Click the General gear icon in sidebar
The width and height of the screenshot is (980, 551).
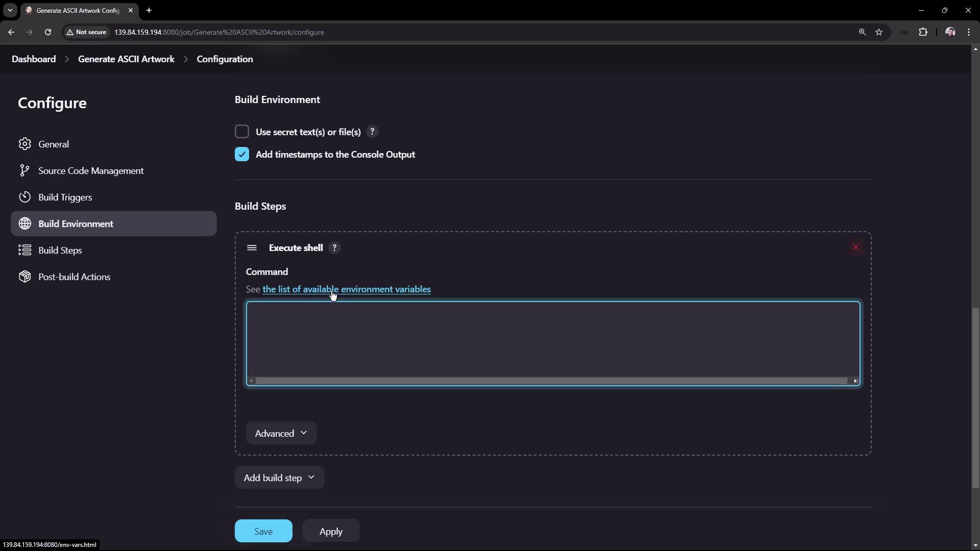24,144
